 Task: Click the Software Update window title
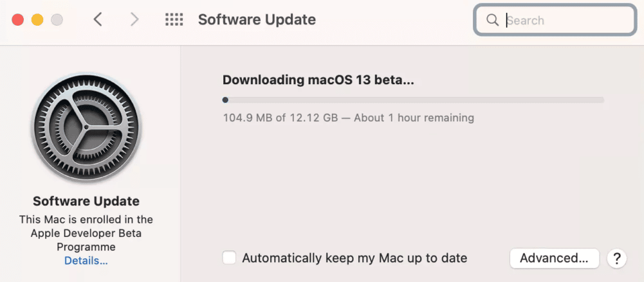click(x=257, y=20)
